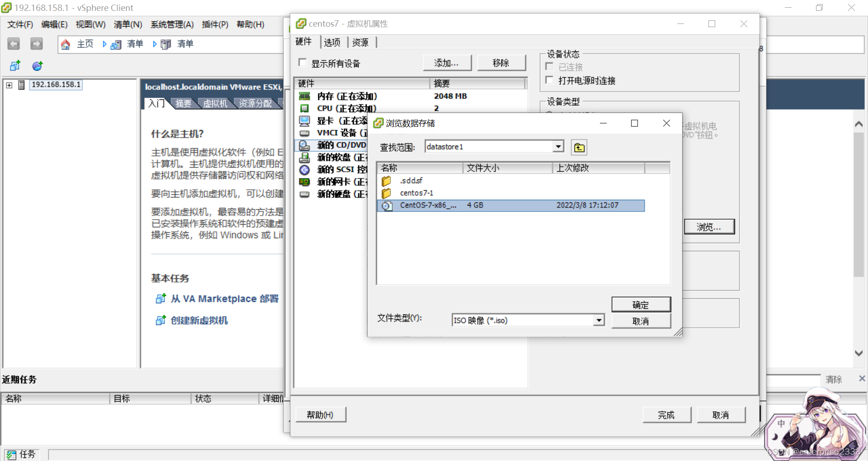Screen dimensions: 868x461
Task: Click the Browse (浏览...) button
Action: 709,227
